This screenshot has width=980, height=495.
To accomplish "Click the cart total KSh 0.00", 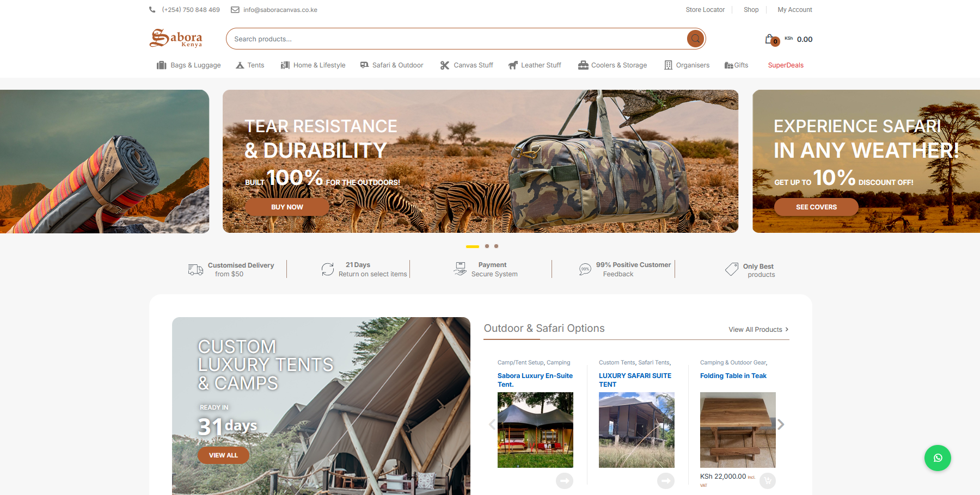I will tap(799, 39).
